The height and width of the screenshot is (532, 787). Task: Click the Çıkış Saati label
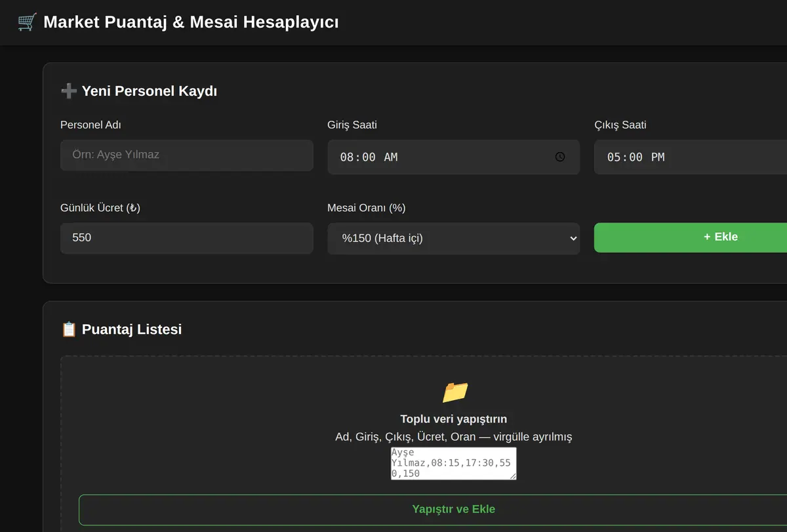(x=620, y=125)
